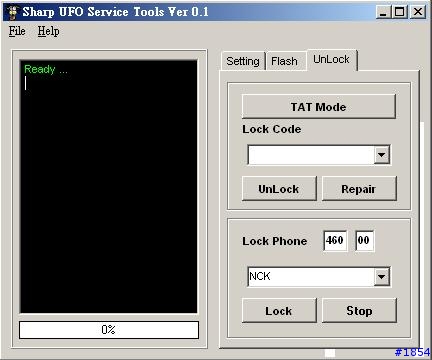Click the 0% progress bar
432x360 pixels.
pos(109,330)
